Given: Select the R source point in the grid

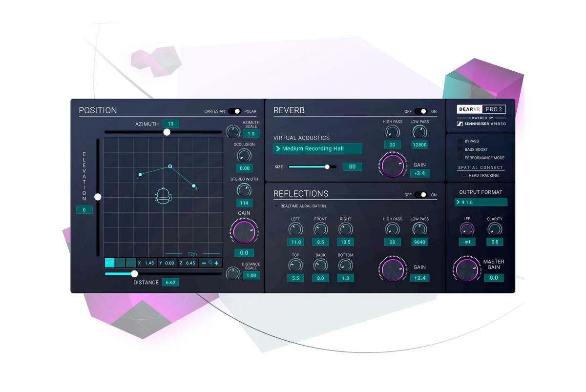Looking at the screenshot, I should 194,186.
